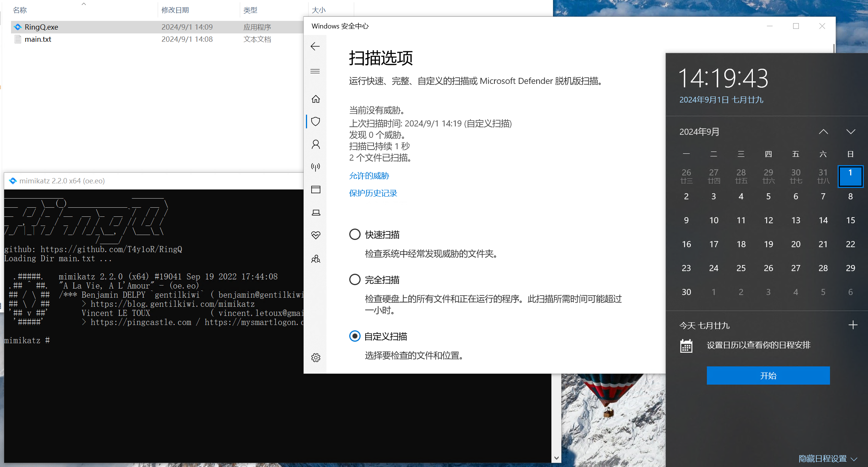Open Device performance and health heart icon
The width and height of the screenshot is (868, 467).
[315, 235]
